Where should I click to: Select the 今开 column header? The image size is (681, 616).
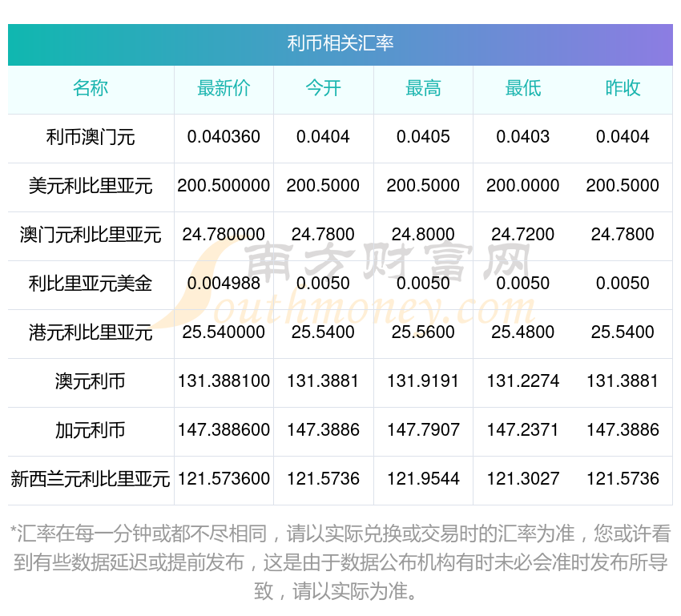click(x=323, y=88)
